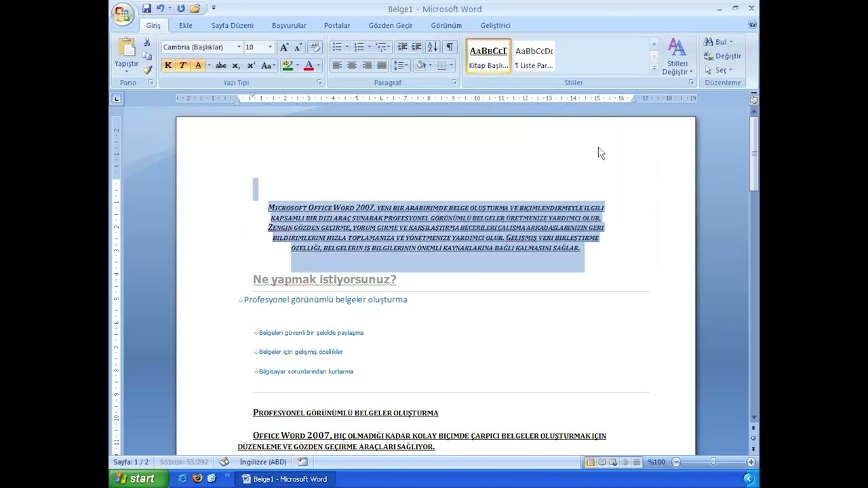The width and height of the screenshot is (868, 488).
Task: Align text right
Action: tap(366, 66)
